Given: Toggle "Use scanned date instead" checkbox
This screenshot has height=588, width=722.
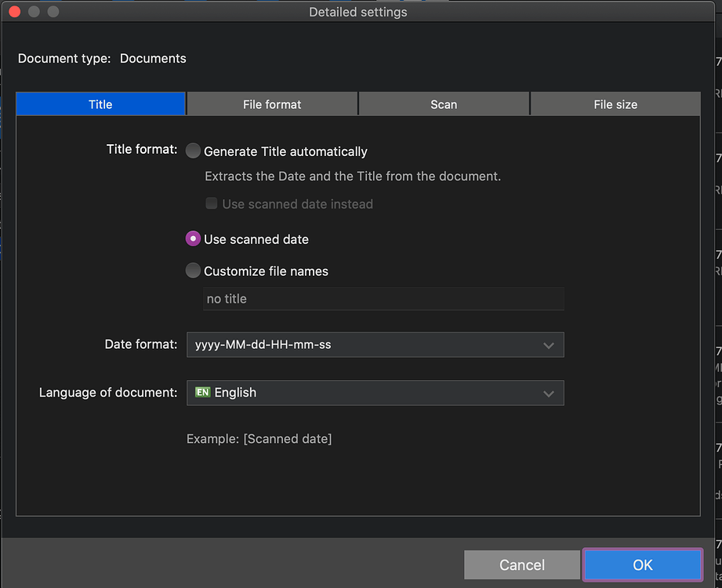Looking at the screenshot, I should (212, 203).
